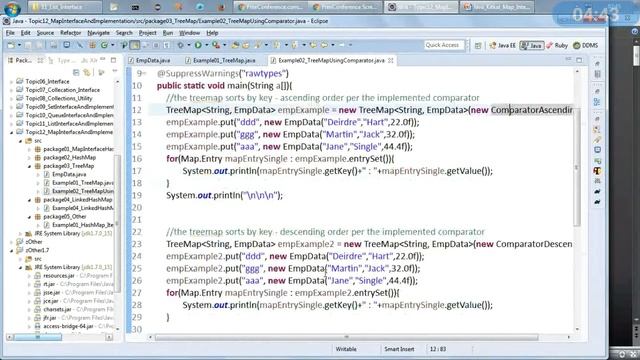Select Topic07_Collecation_Interface project

pos(62,90)
